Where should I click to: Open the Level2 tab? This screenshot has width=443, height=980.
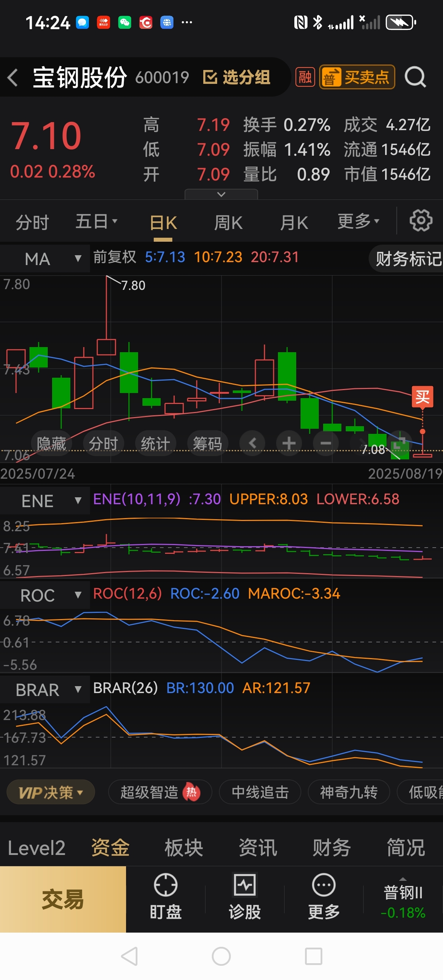pyautogui.click(x=36, y=848)
